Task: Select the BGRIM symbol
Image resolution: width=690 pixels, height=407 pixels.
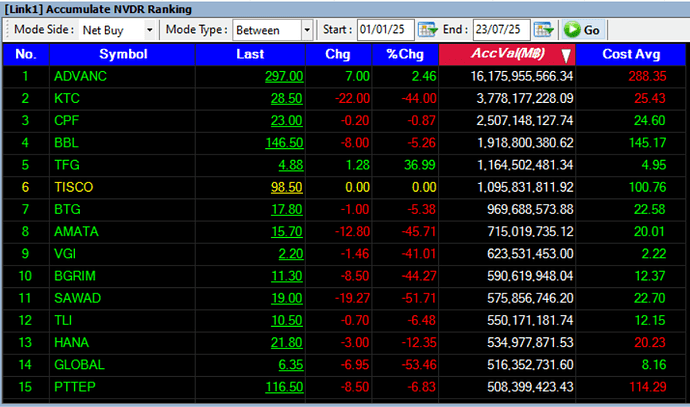Action: point(75,276)
